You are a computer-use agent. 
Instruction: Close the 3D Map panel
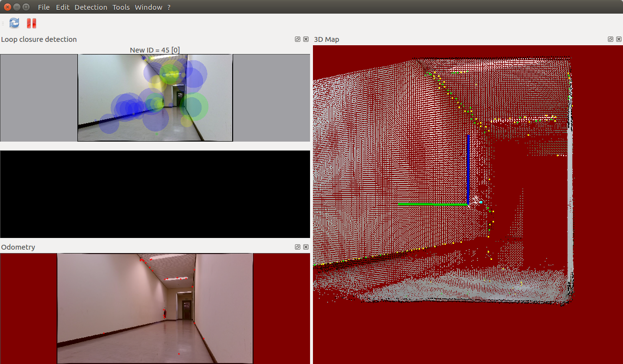pyautogui.click(x=619, y=39)
